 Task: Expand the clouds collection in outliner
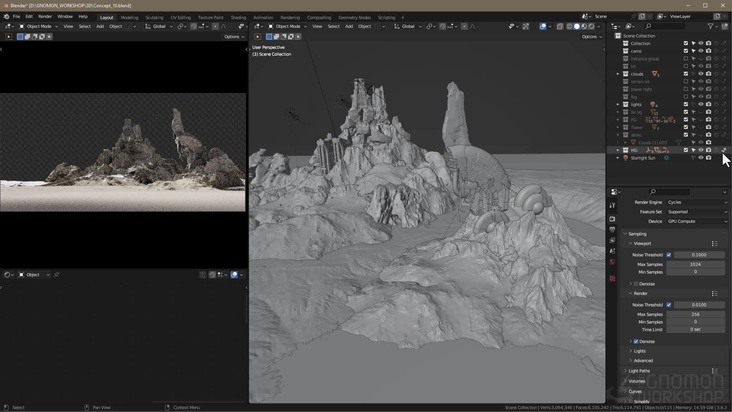coord(618,74)
